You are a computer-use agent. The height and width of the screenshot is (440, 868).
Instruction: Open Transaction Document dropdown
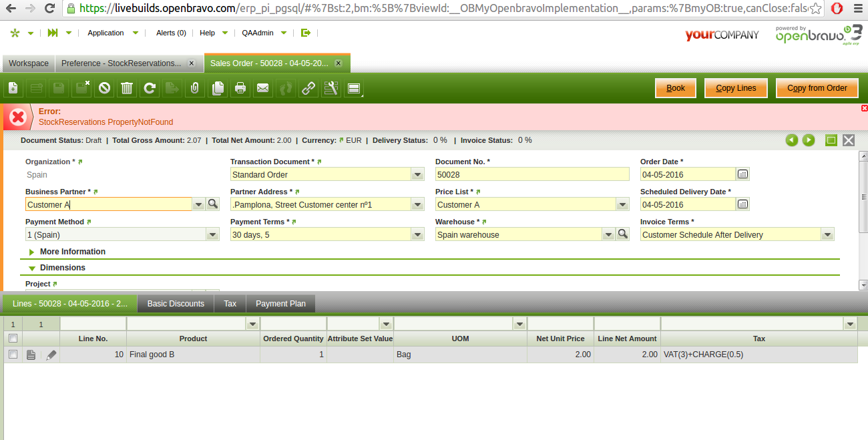point(417,174)
